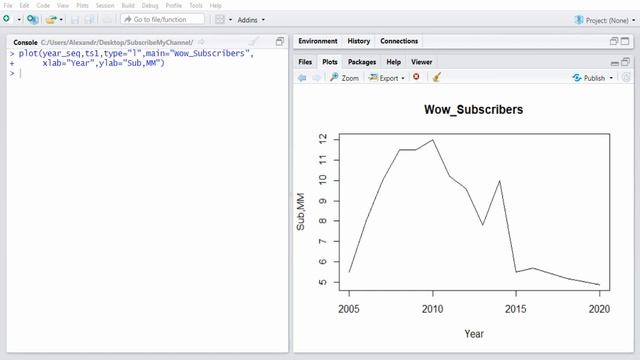Click the clear console broom icon
The height and width of the screenshot is (360, 640).
tap(253, 42)
